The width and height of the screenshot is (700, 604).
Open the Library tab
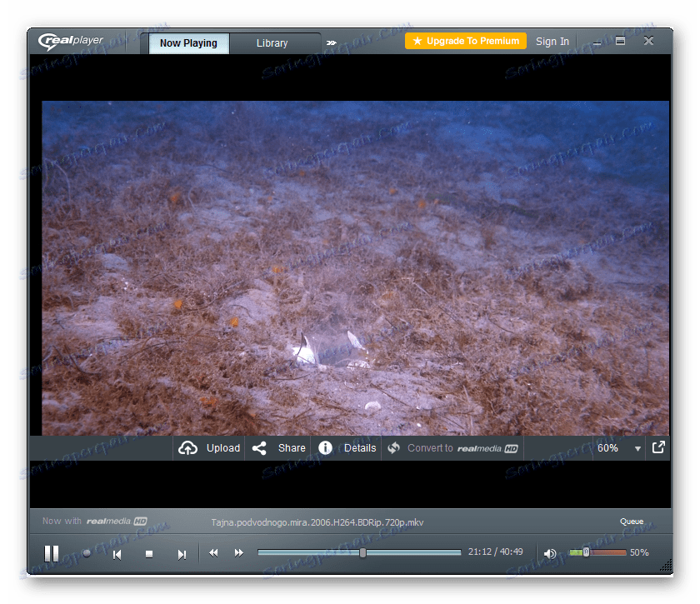coord(272,43)
